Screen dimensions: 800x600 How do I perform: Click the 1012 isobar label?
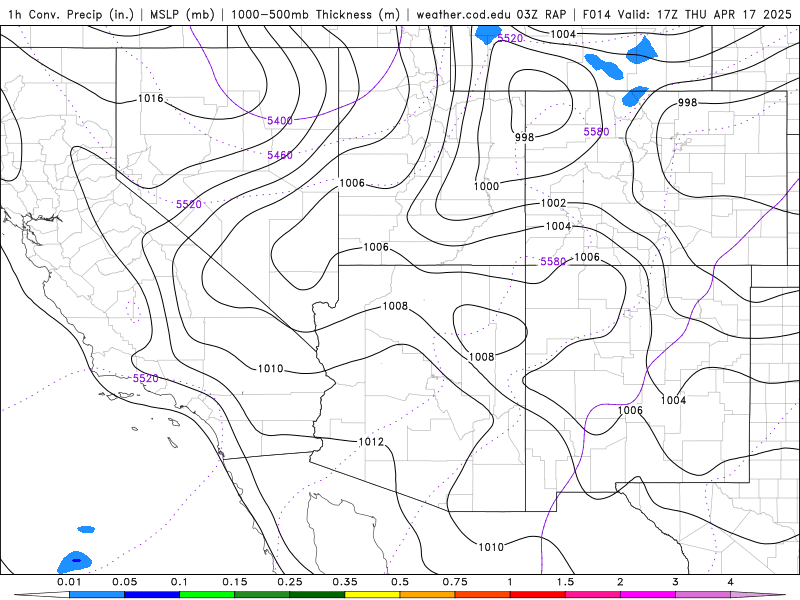pyautogui.click(x=371, y=441)
